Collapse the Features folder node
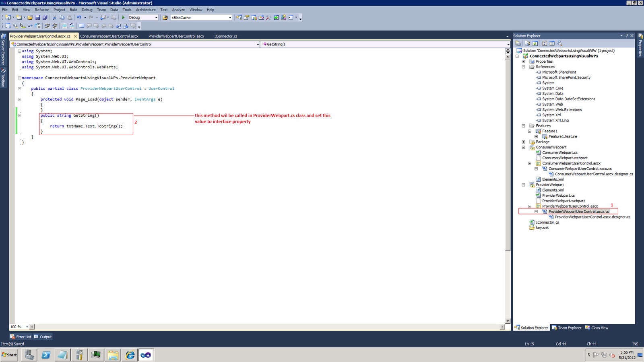The image size is (644, 362). tap(523, 126)
